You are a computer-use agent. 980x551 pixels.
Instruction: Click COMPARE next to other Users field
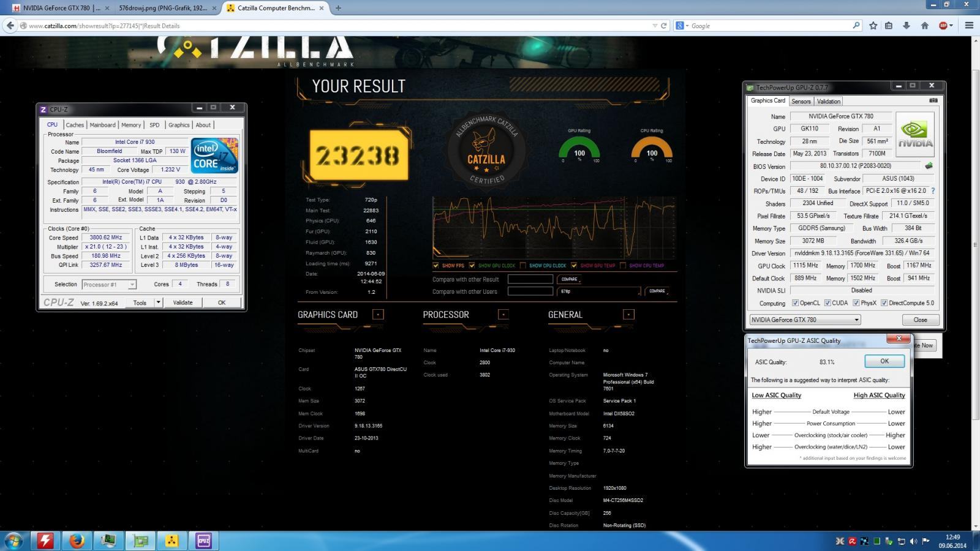point(657,291)
